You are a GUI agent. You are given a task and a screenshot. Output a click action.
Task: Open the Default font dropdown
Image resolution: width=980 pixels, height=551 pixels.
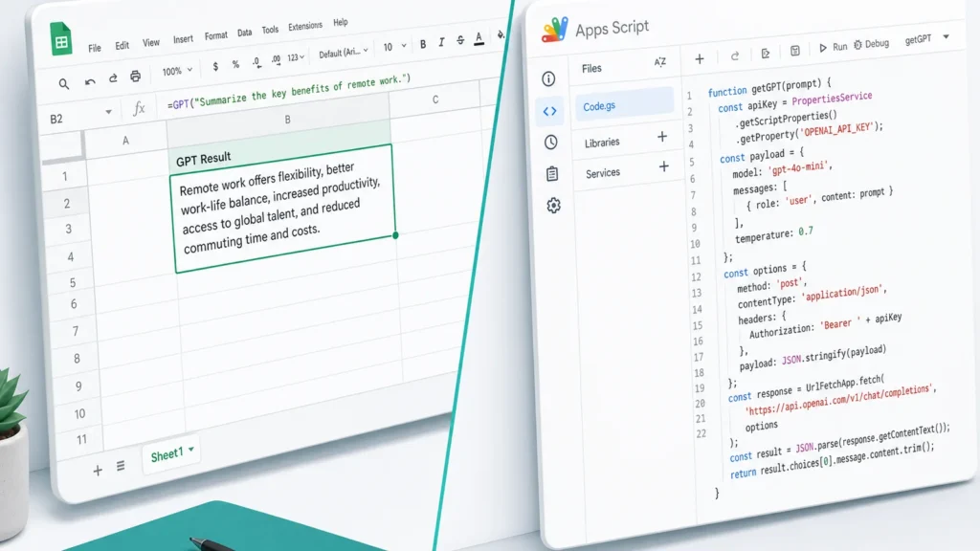click(344, 54)
